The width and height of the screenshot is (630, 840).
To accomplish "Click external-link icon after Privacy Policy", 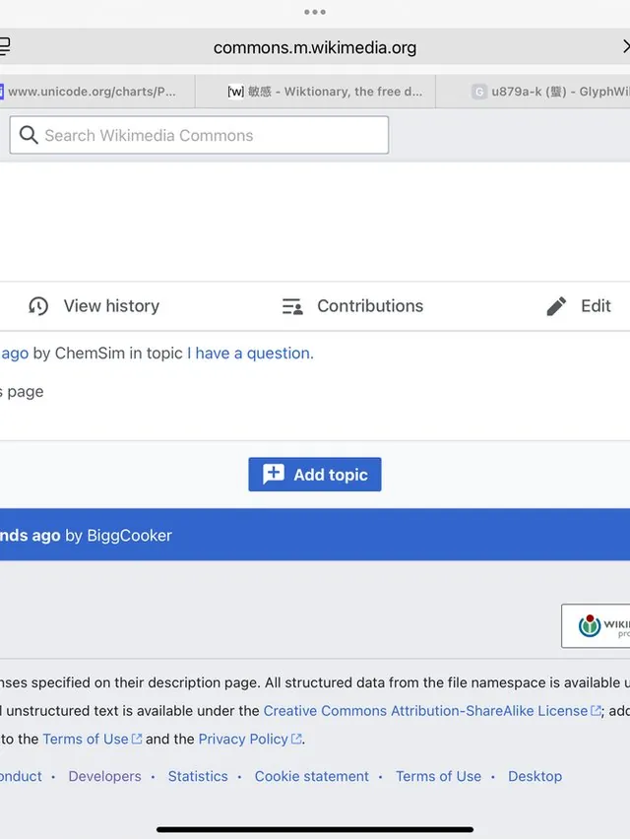I will click(296, 739).
